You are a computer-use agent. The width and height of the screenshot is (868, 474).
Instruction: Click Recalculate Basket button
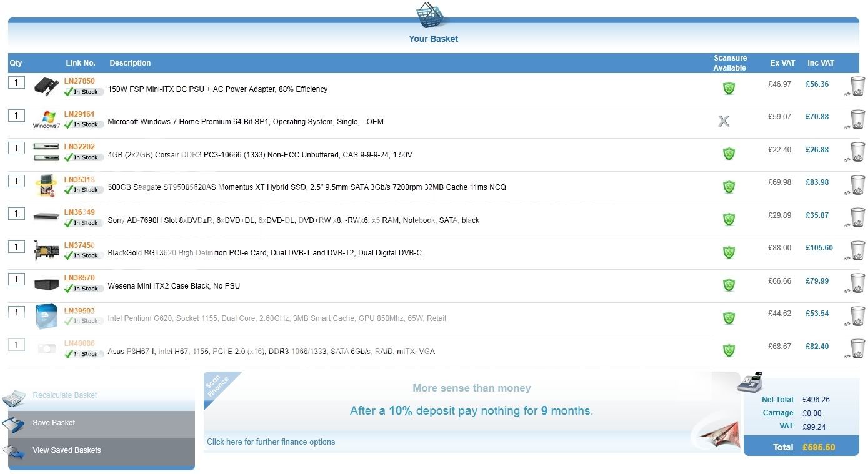pyautogui.click(x=65, y=395)
